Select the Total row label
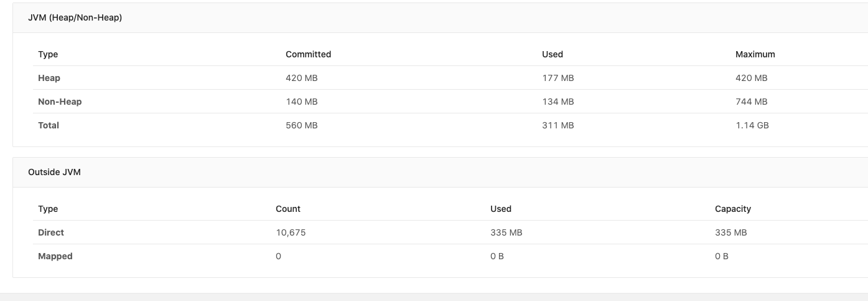 point(49,125)
